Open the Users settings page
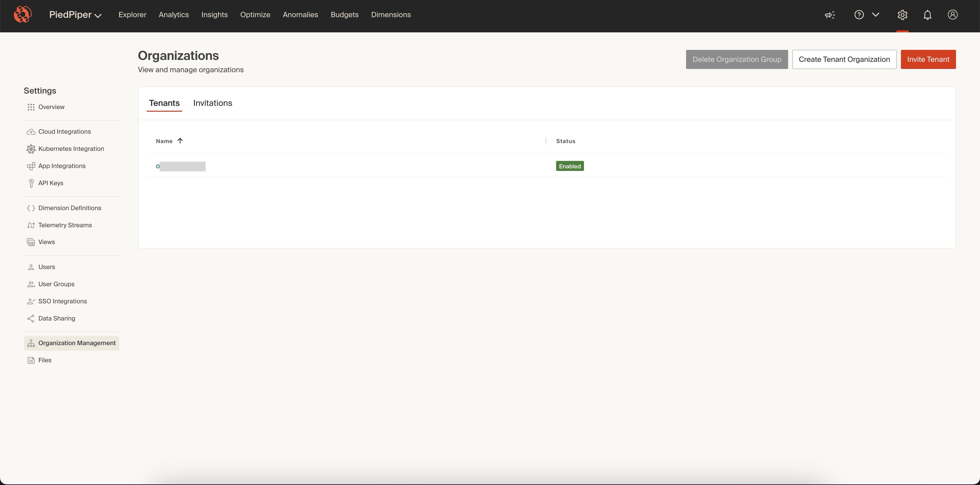Viewport: 980px width, 485px height. 47,267
